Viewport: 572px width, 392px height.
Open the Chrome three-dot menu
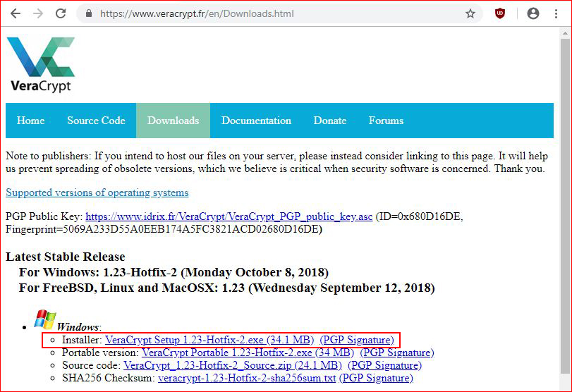(556, 14)
